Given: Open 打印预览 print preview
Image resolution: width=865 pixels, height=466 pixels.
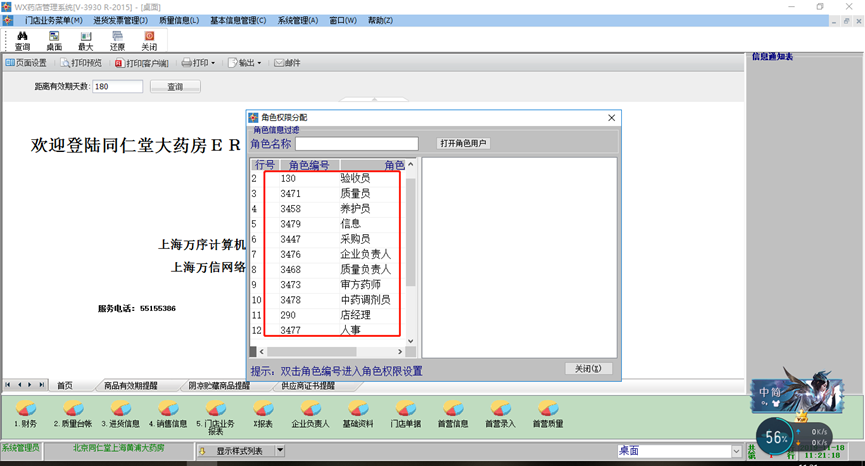Looking at the screenshot, I should [x=82, y=63].
